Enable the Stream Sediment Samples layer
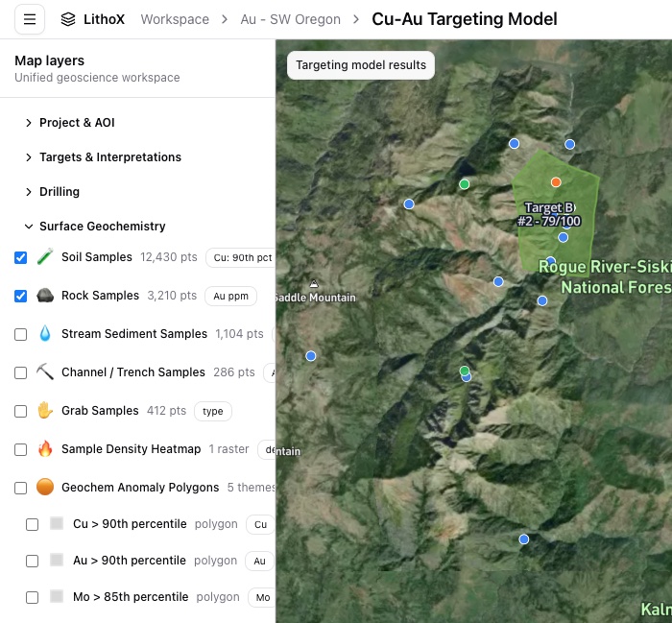 [x=20, y=334]
